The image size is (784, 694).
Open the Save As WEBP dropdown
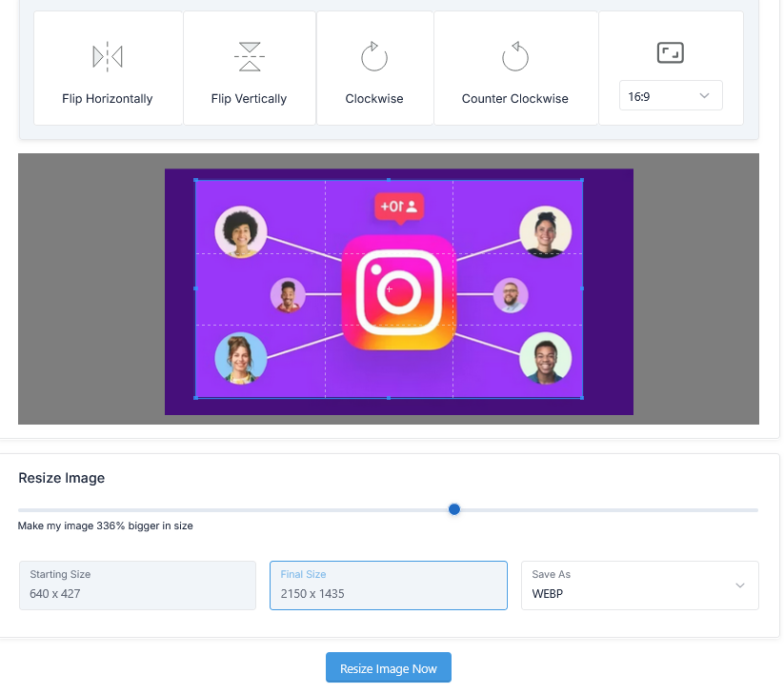tap(640, 585)
